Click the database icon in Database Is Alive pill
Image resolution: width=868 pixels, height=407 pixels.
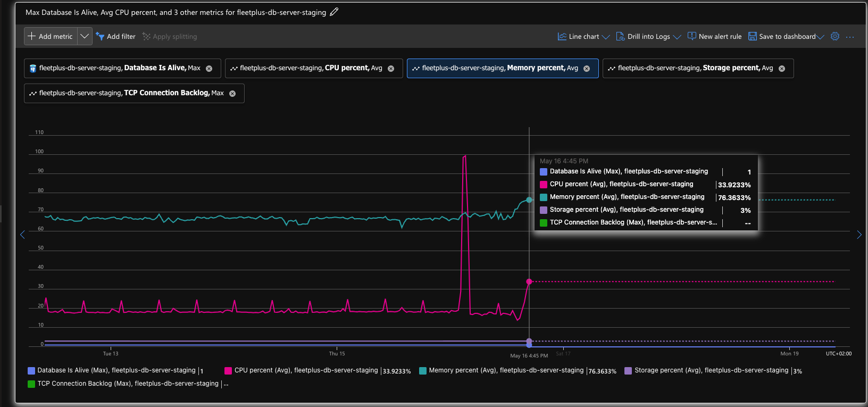pos(33,69)
